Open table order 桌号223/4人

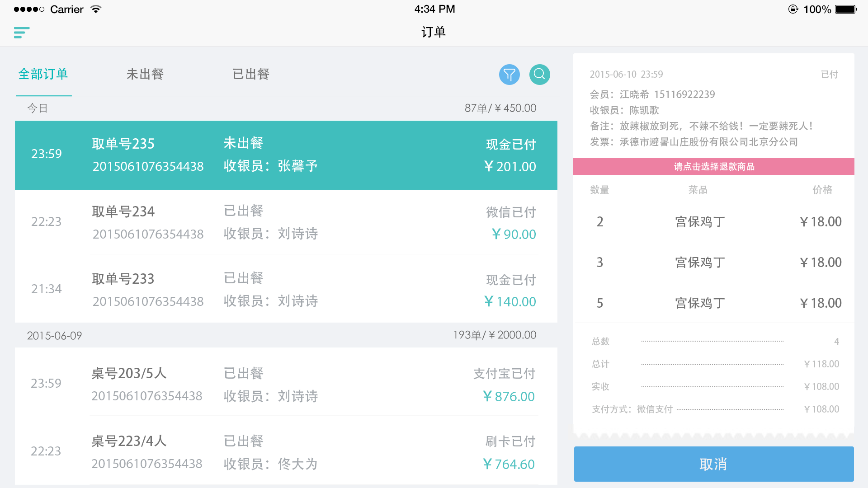coord(286,452)
